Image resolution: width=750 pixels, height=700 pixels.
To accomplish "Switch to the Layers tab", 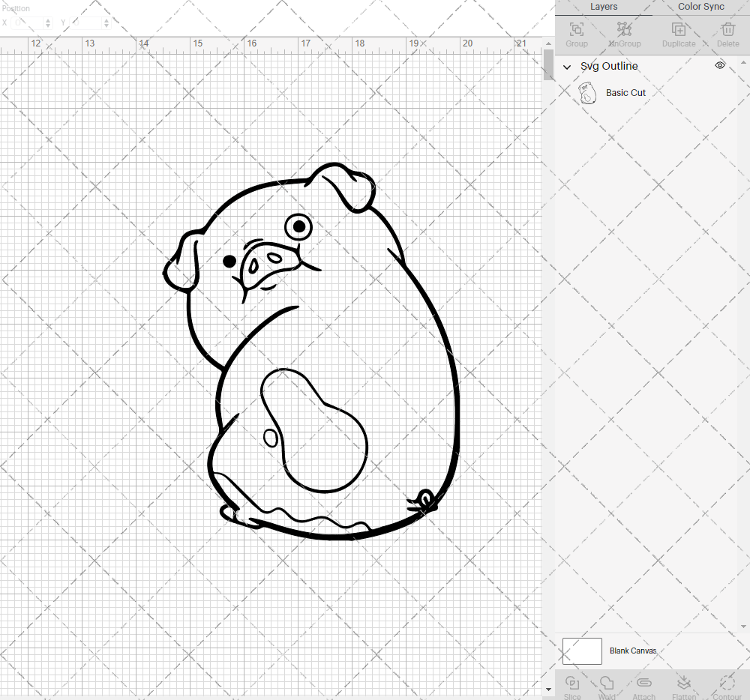I will 604,7.
